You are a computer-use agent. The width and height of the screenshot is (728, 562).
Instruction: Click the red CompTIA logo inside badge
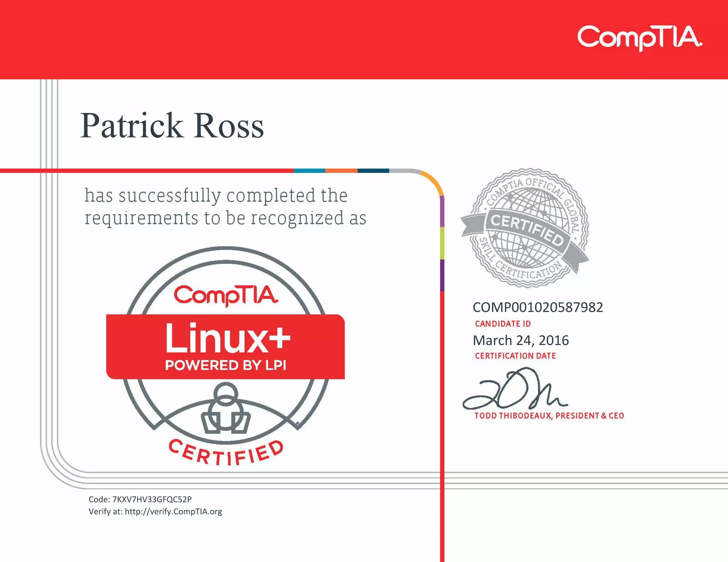click(x=226, y=295)
